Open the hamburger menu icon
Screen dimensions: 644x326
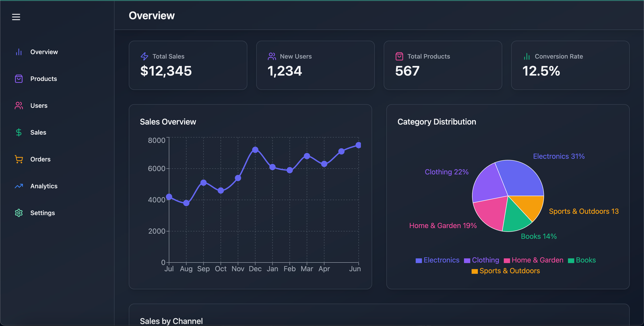pos(16,17)
